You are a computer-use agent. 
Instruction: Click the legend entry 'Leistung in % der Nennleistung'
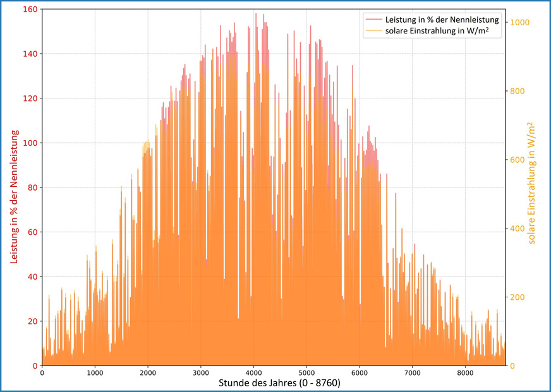[443, 19]
